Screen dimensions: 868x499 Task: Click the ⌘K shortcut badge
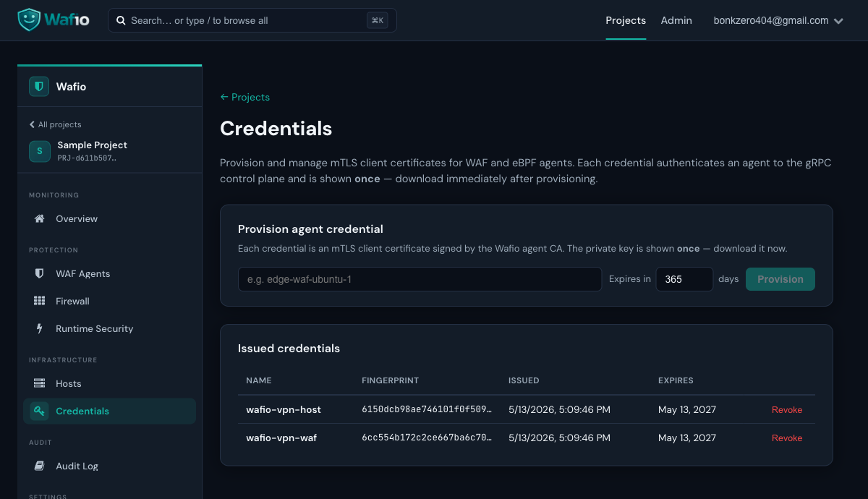377,20
